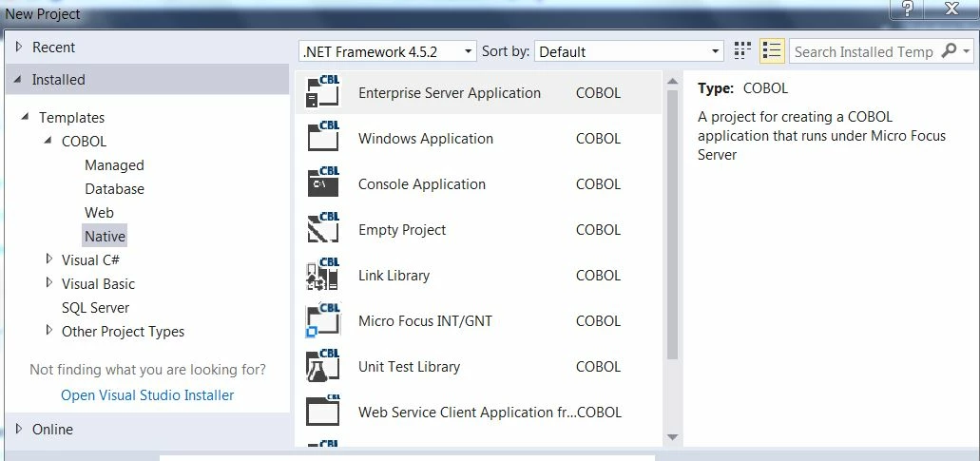Screen dimensions: 980x461
Task: Click the Link Library CBL icon
Action: coord(322,275)
